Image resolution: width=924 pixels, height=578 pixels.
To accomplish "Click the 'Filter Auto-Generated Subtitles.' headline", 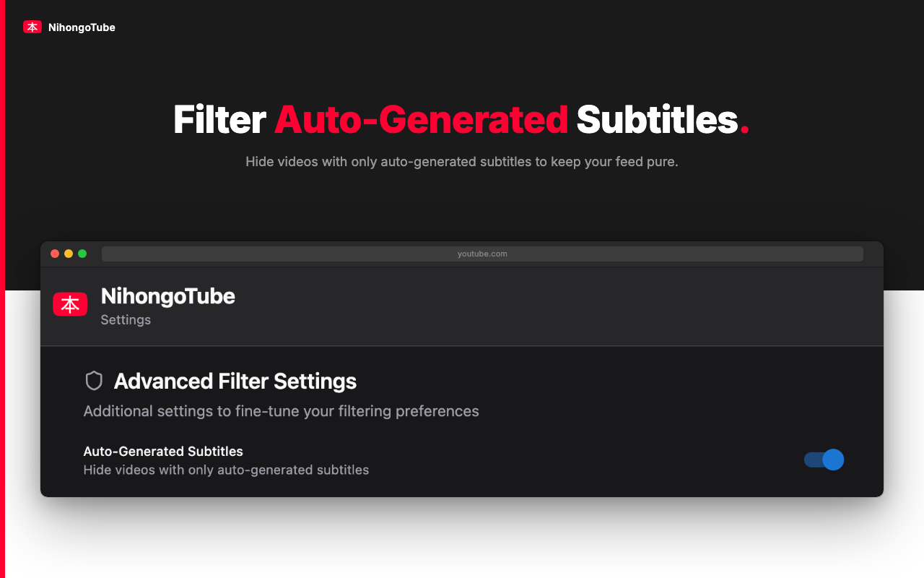I will click(x=462, y=120).
